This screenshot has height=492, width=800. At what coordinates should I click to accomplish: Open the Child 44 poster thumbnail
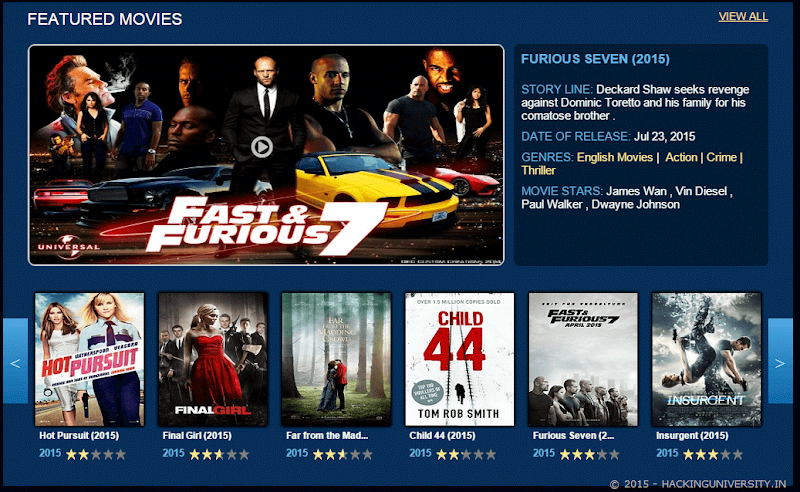click(x=460, y=359)
